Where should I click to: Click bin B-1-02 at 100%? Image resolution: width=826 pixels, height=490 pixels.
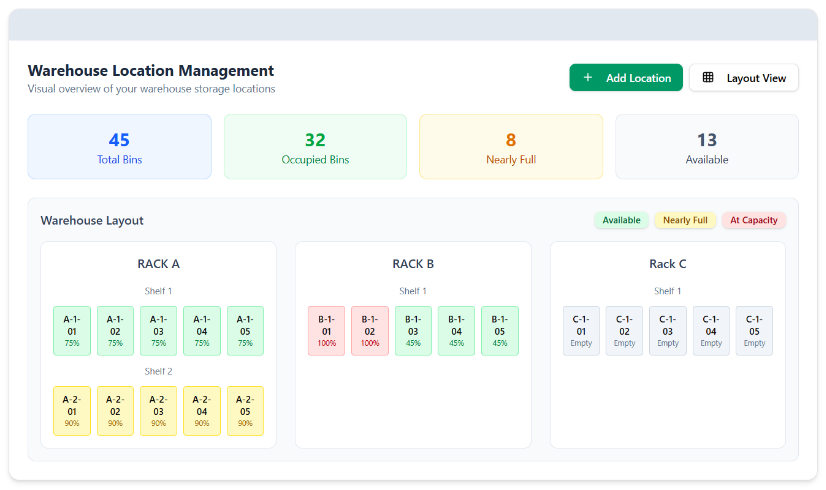pos(370,331)
